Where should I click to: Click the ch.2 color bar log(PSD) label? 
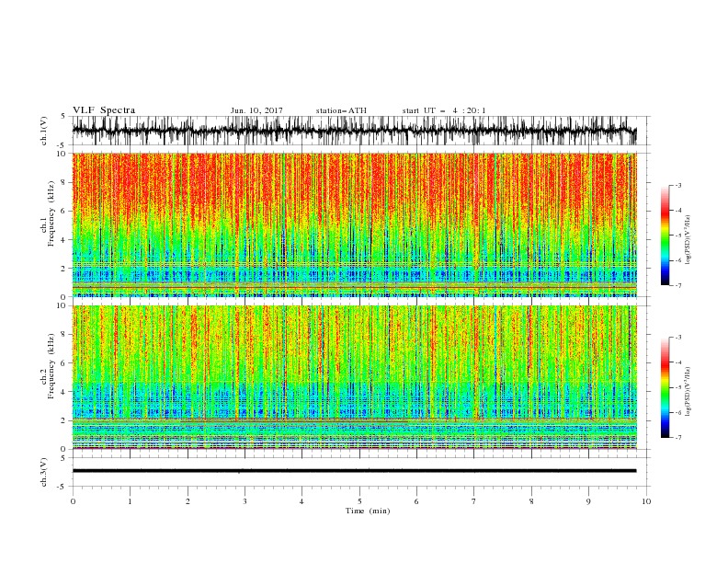688,392
